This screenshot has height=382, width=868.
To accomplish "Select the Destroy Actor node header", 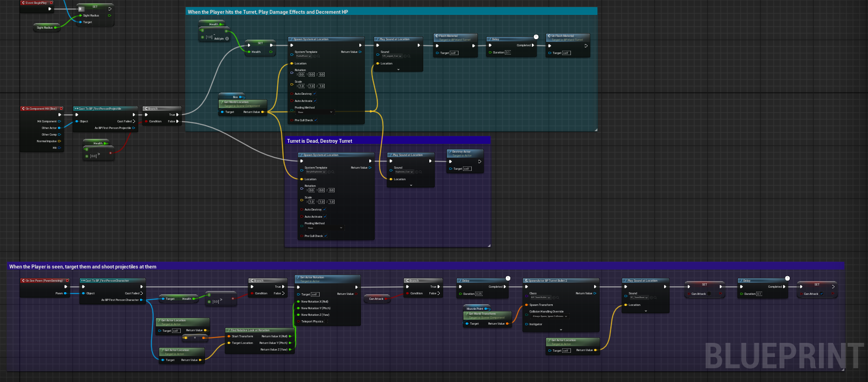I will [x=465, y=153].
